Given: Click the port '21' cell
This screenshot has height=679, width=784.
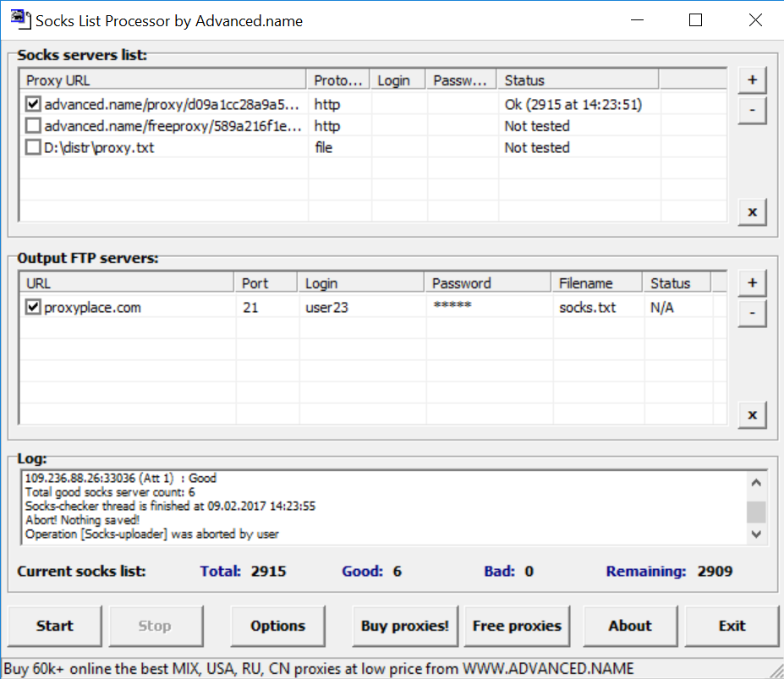Looking at the screenshot, I should point(250,308).
